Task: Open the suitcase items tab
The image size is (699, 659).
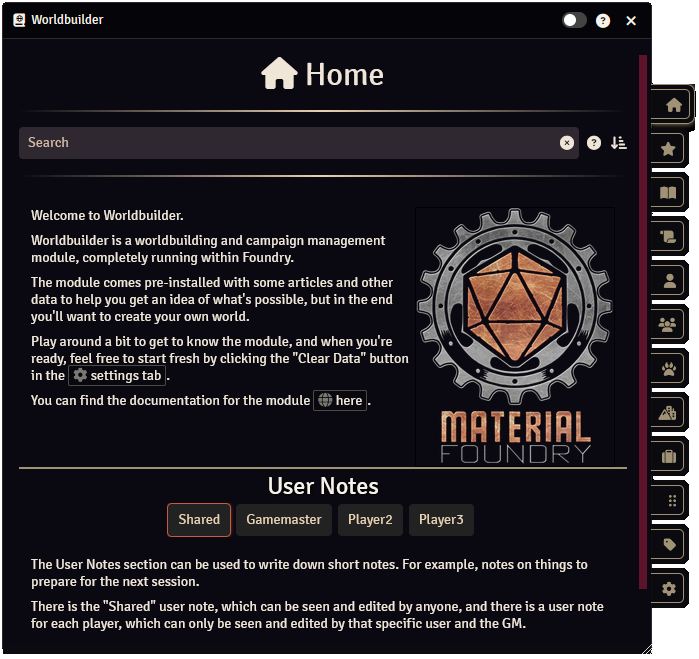Action: [668, 457]
